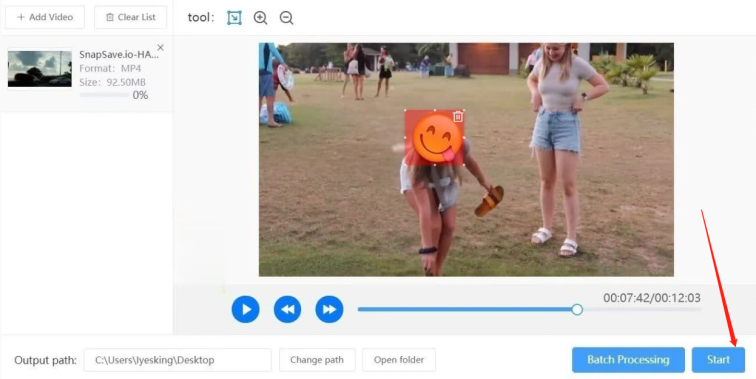Open the output folder
This screenshot has height=379, width=756.
399,360
